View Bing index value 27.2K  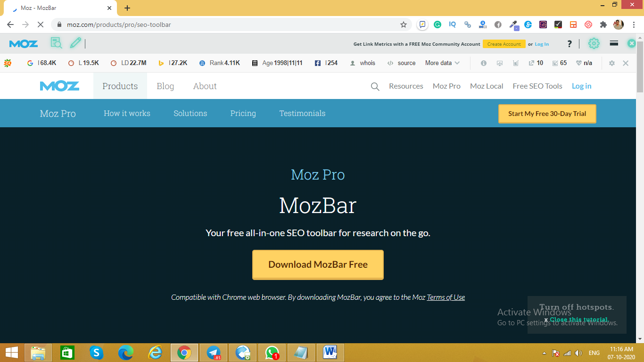point(173,63)
